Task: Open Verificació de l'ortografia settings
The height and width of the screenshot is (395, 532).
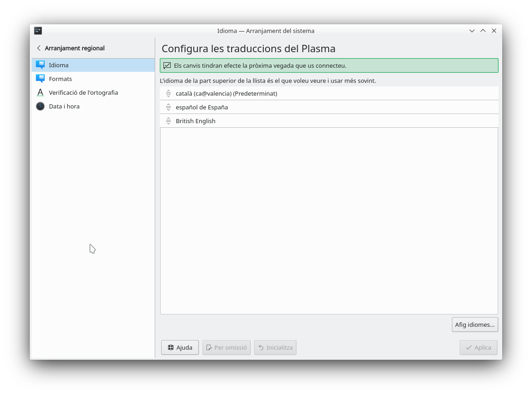Action: pos(83,92)
